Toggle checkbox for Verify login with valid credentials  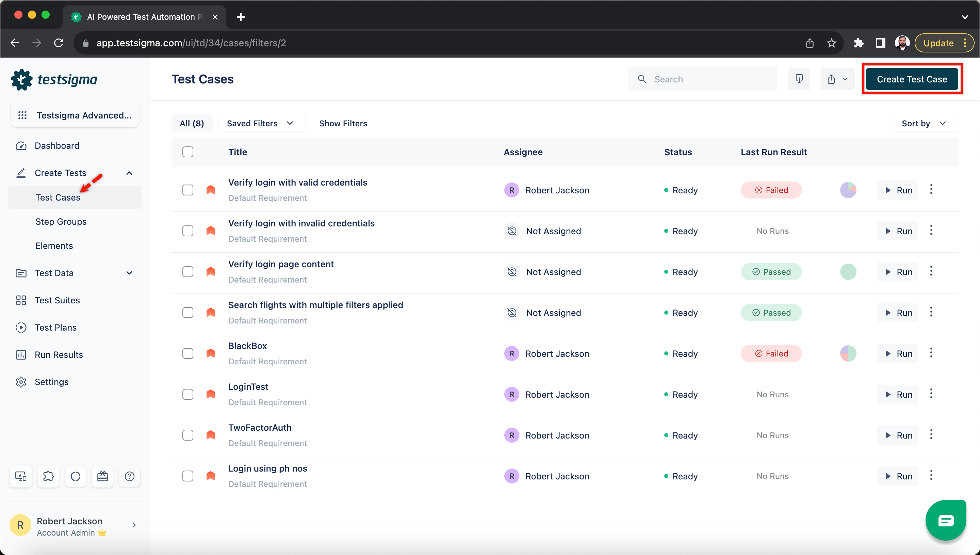click(188, 190)
